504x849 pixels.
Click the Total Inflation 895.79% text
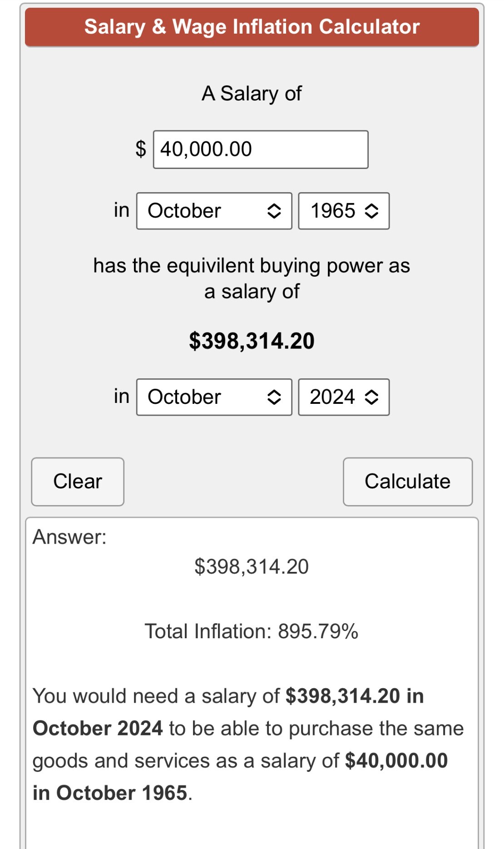[x=252, y=631]
